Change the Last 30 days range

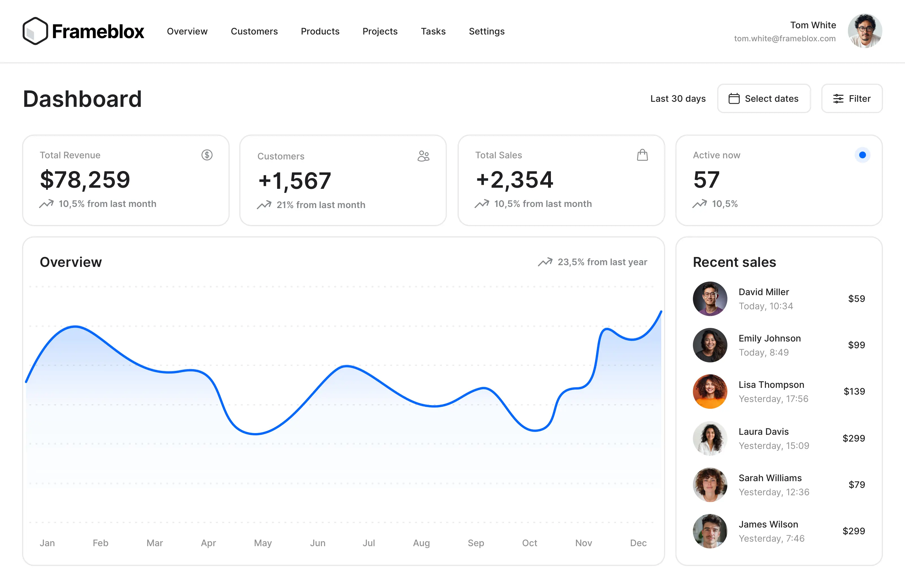click(x=678, y=98)
